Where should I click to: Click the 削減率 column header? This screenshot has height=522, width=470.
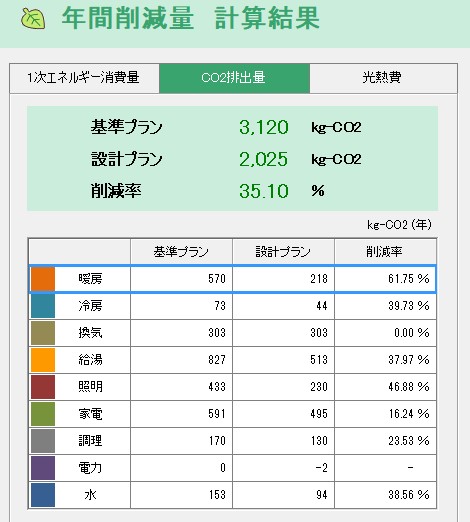(385, 252)
